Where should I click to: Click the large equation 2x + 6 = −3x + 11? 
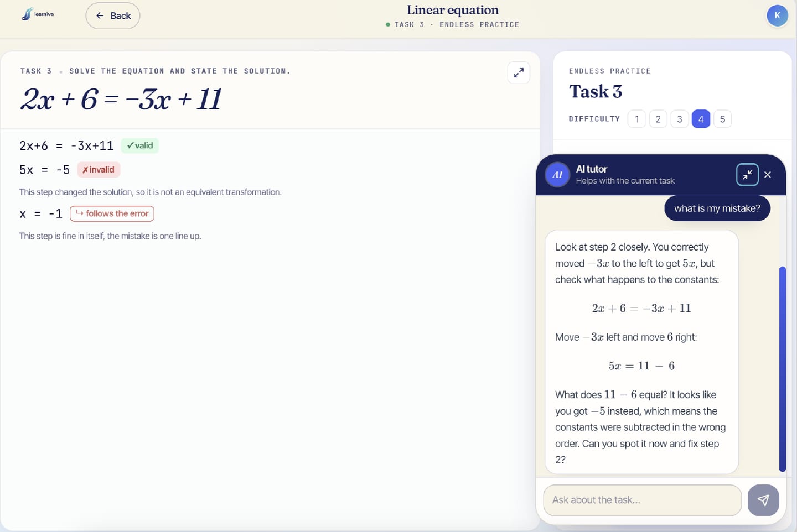tap(121, 100)
